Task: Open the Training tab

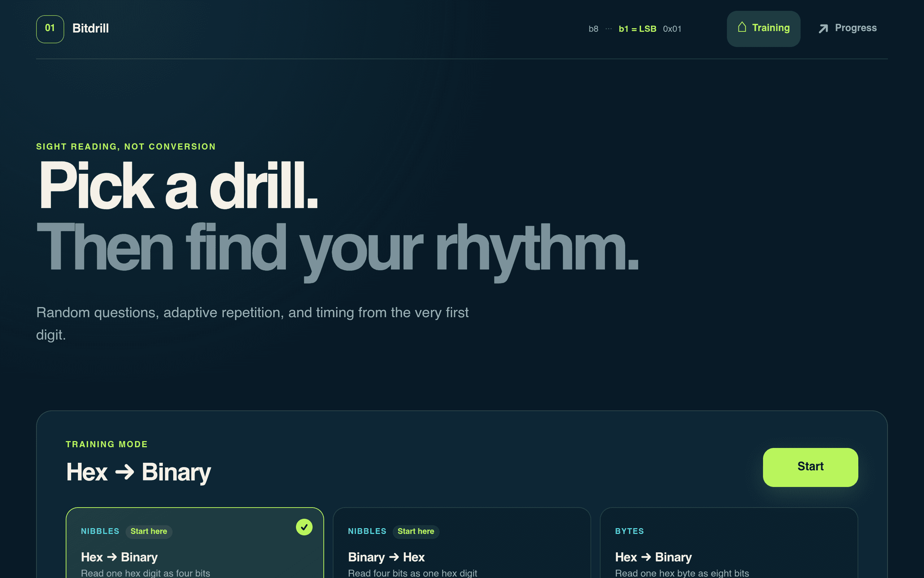Action: pos(763,29)
